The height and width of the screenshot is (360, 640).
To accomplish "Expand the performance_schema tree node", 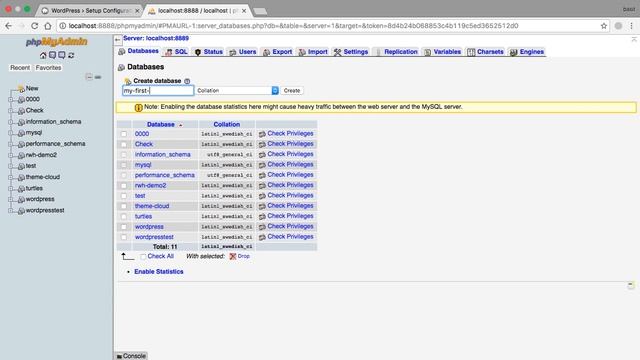I will coord(11,144).
